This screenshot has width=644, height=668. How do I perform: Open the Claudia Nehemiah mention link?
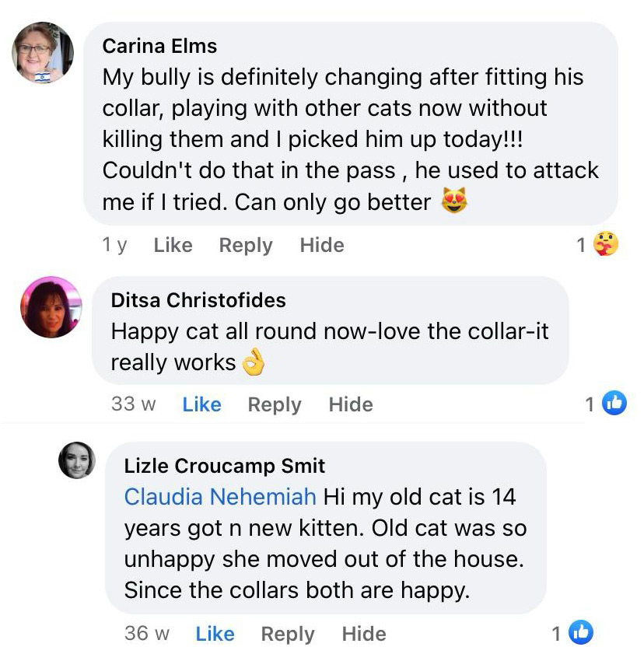220,496
